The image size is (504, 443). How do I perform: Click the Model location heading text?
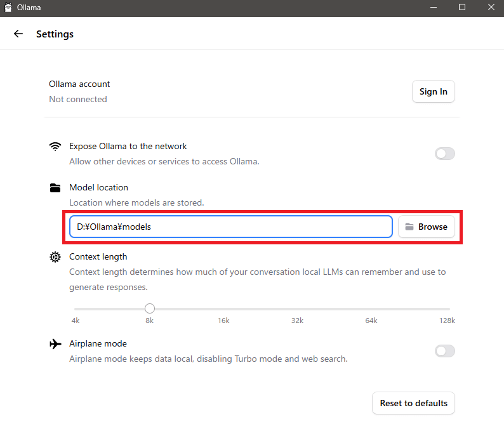98,187
